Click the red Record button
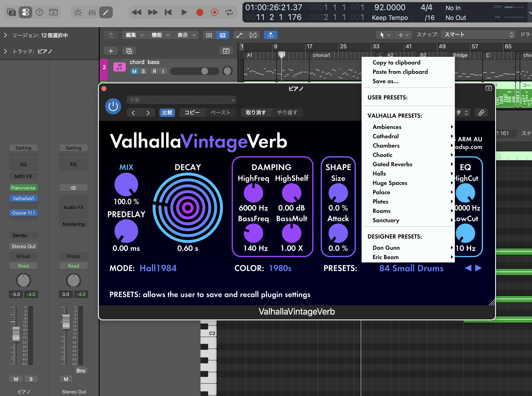The height and width of the screenshot is (396, 532). point(200,12)
